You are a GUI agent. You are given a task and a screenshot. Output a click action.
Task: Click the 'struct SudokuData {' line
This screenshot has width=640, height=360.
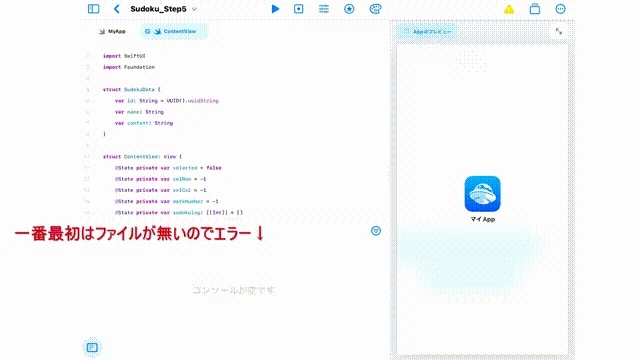(132, 89)
